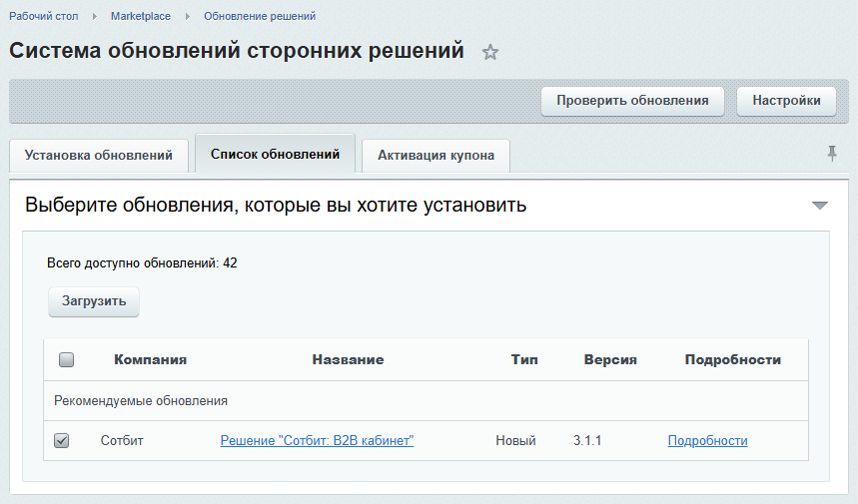Toggle the select-all checkbox in table header

(x=66, y=359)
